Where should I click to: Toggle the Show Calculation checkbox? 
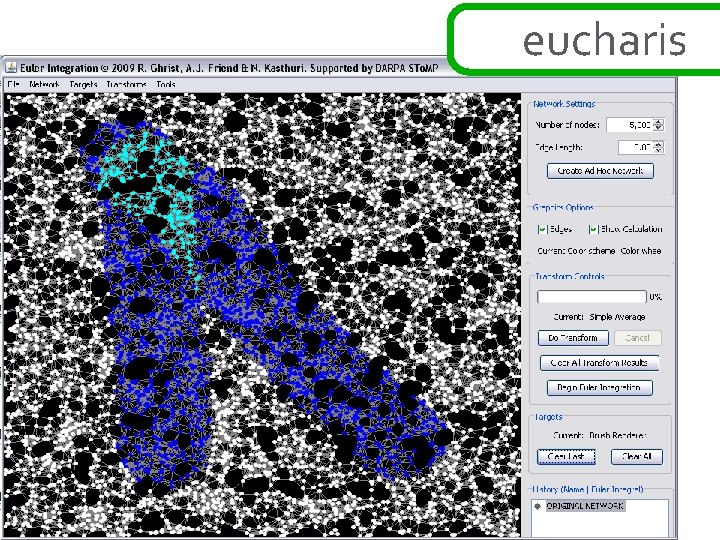(593, 229)
